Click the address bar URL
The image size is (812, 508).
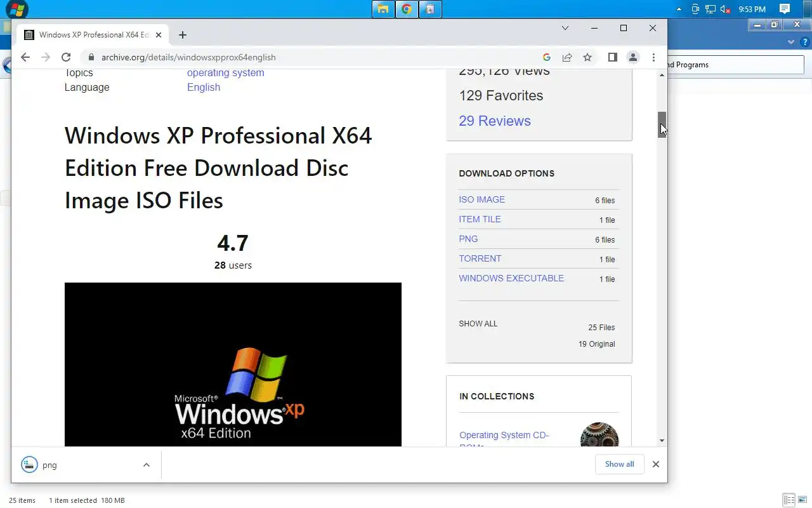pyautogui.click(x=188, y=57)
